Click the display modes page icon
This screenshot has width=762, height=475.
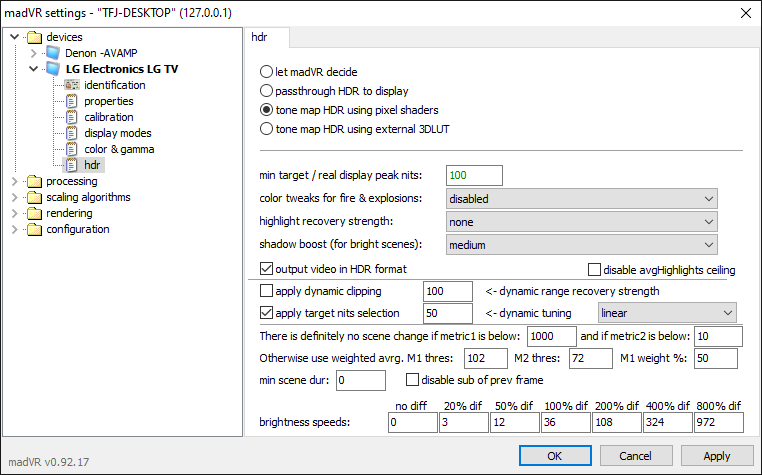(x=71, y=133)
